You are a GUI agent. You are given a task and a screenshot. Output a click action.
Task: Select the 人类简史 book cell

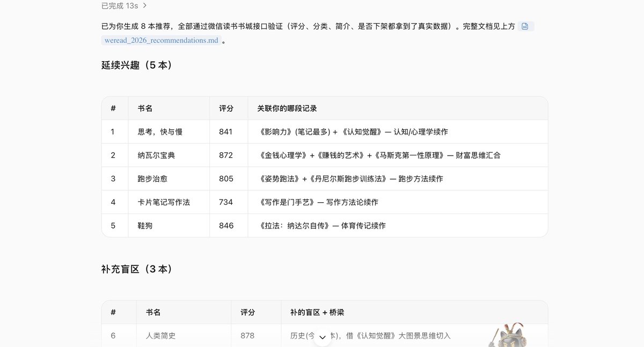(160, 336)
